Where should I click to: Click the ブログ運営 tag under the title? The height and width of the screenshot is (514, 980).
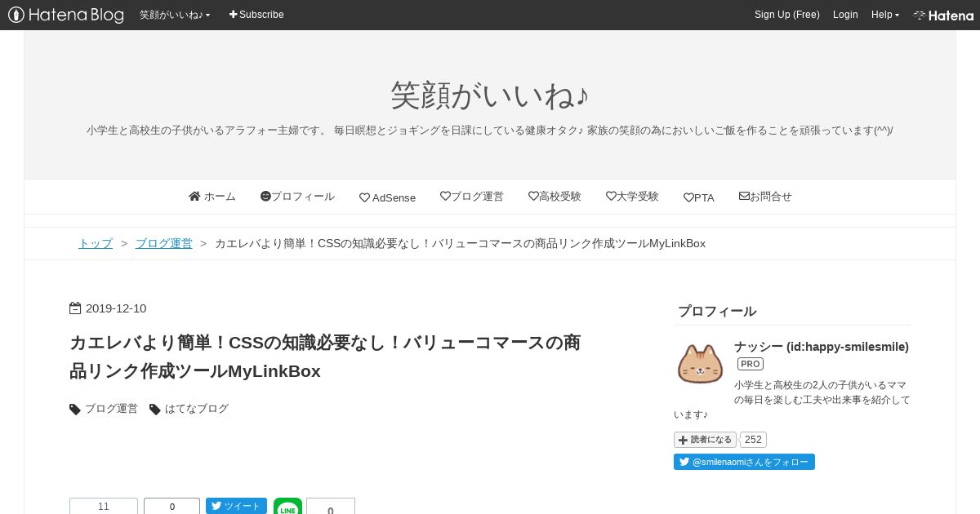click(x=111, y=409)
